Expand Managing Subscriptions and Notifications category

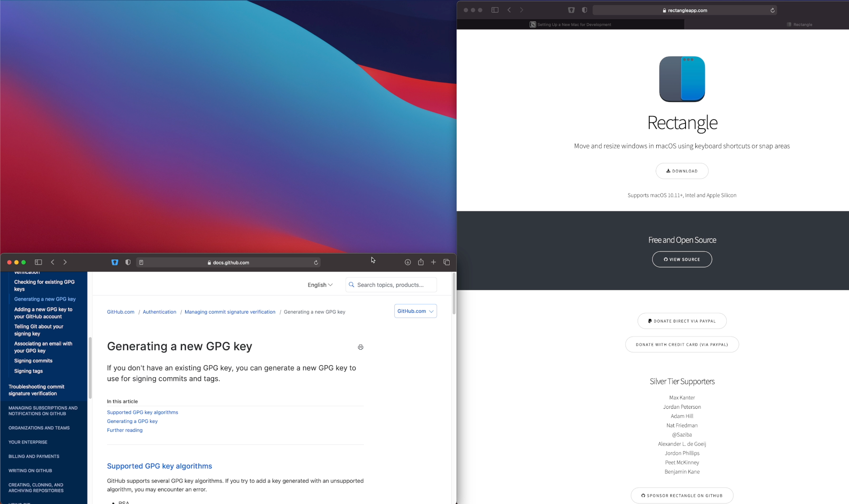(x=43, y=411)
